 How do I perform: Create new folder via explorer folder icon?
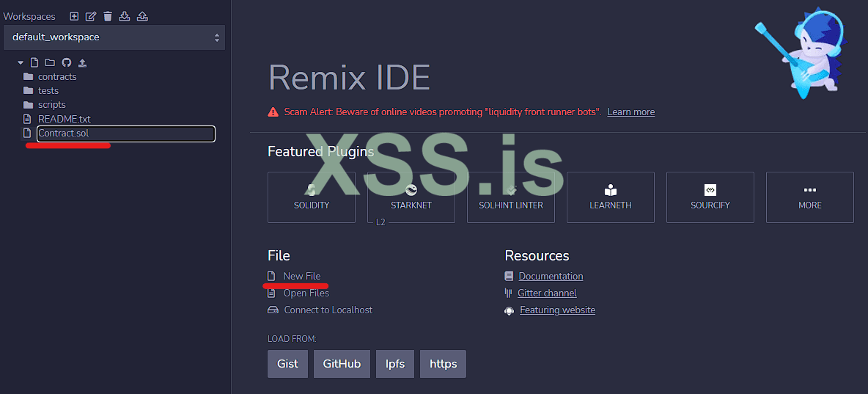click(50, 62)
